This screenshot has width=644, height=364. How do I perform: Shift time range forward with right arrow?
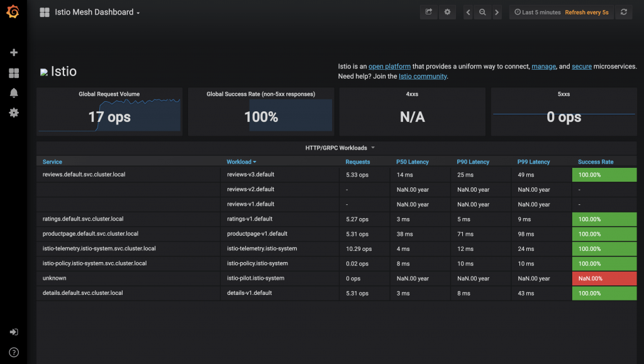pos(497,13)
